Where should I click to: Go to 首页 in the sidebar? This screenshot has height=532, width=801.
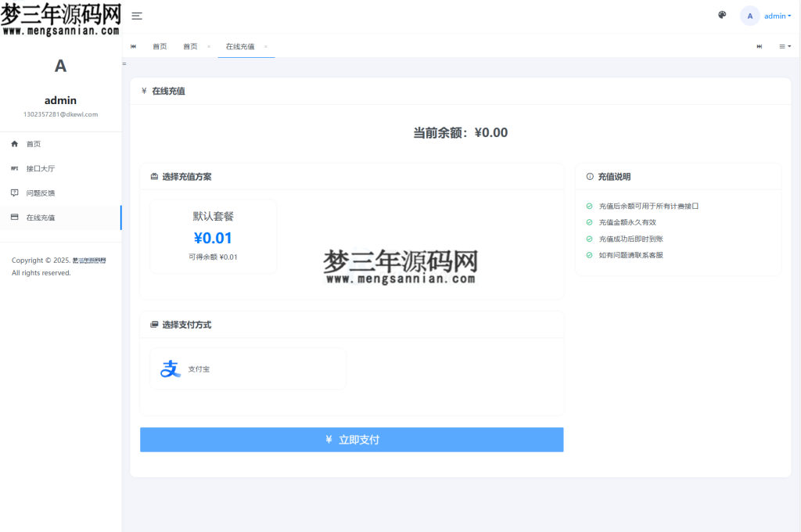coord(61,144)
